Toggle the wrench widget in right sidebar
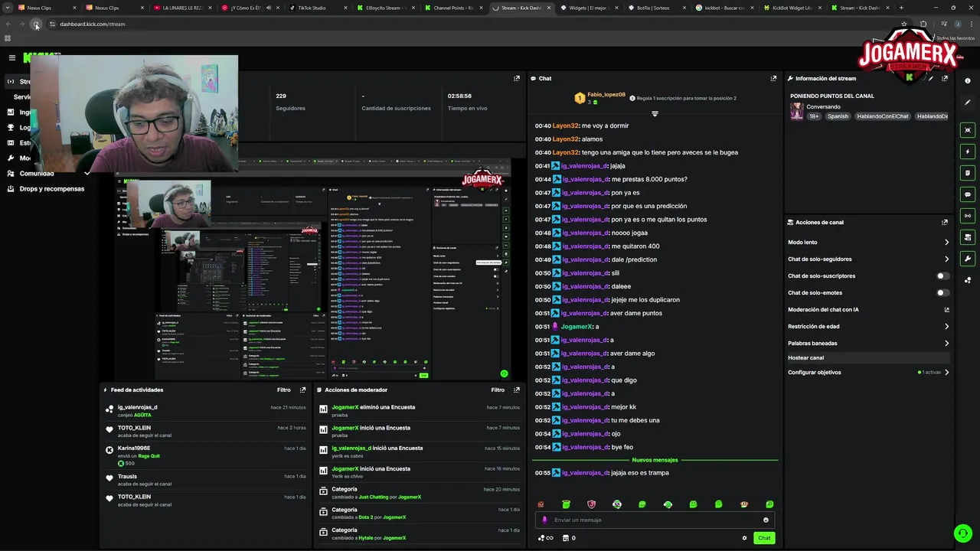Image resolution: width=980 pixels, height=551 pixels. (x=968, y=259)
